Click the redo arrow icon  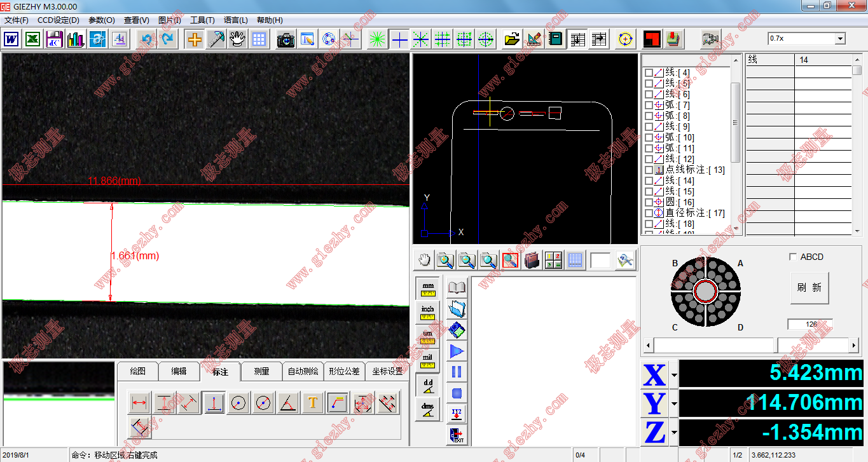click(167, 39)
